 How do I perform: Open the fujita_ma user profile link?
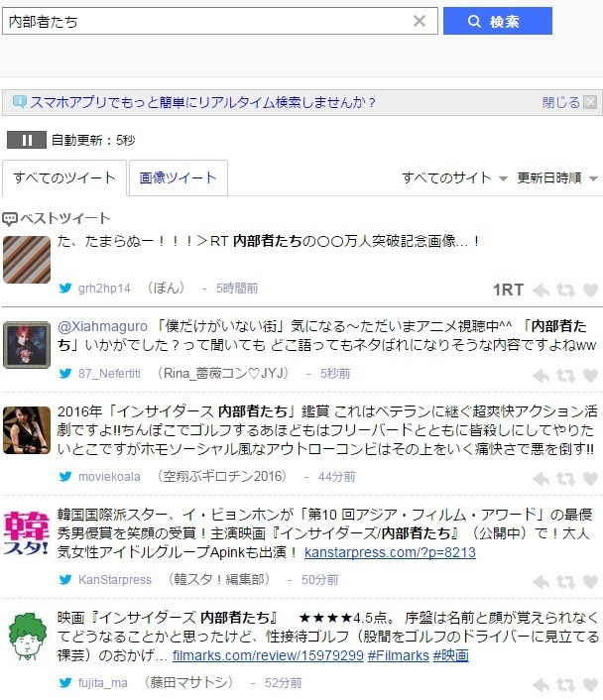click(x=103, y=683)
